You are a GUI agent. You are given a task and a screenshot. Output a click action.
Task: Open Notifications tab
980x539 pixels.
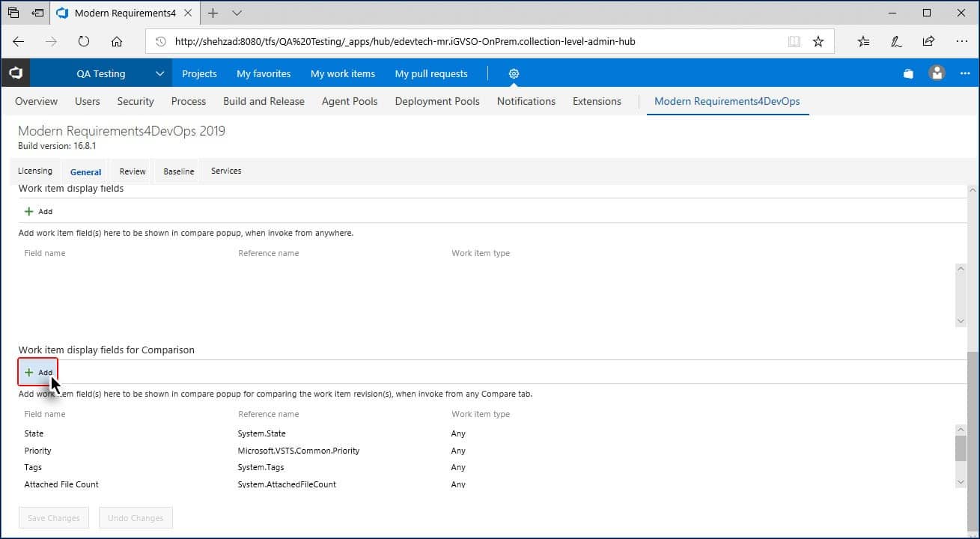click(x=526, y=101)
